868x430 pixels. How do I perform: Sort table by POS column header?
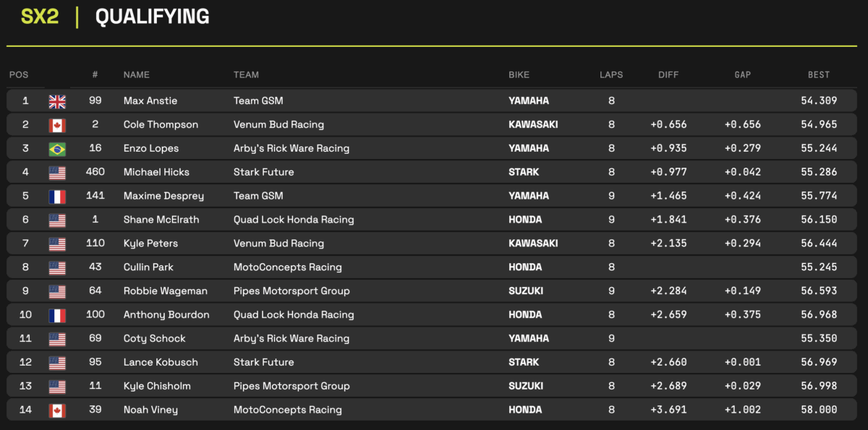click(18, 74)
